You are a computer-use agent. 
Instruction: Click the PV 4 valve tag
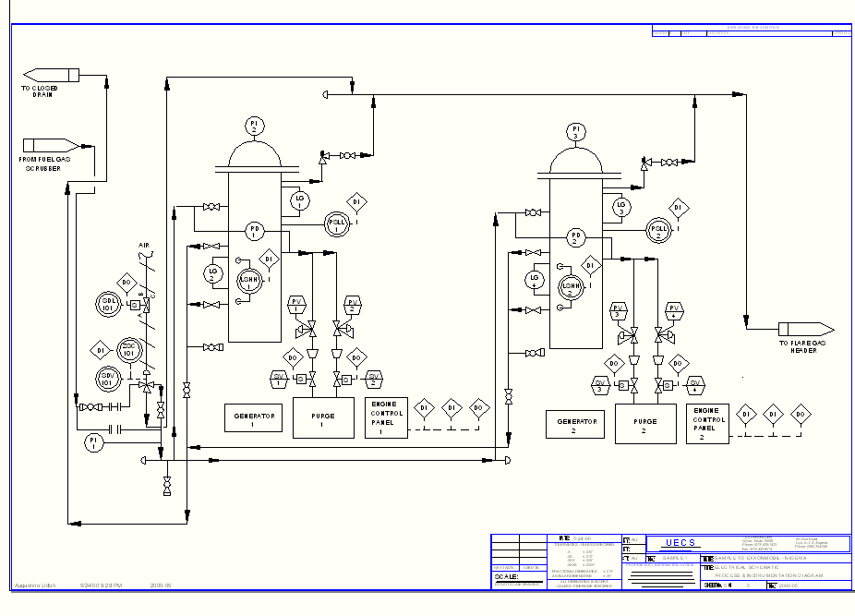click(x=674, y=309)
